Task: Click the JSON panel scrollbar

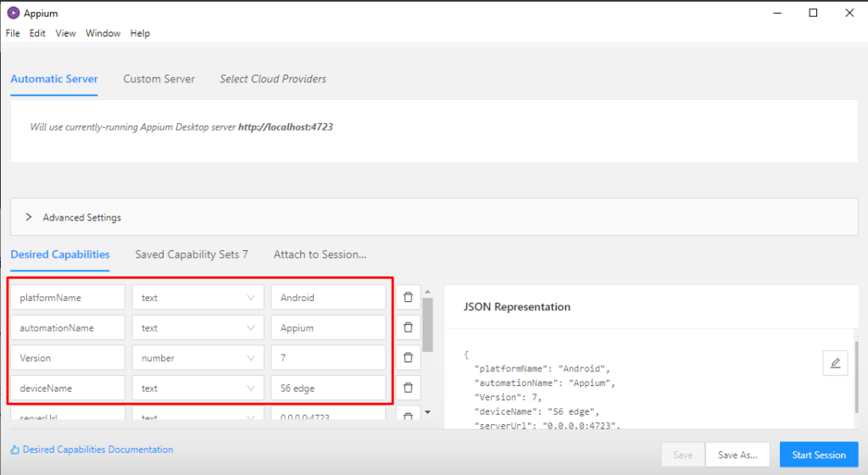Action: [856, 377]
